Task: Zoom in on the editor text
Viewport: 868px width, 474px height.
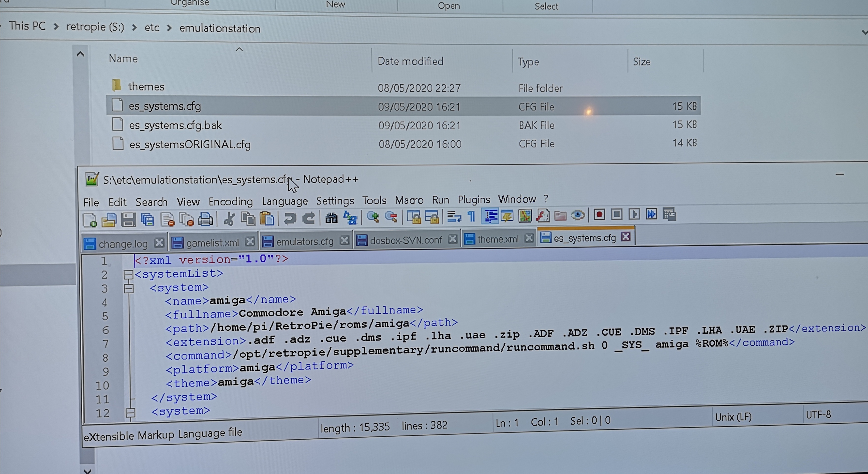Action: point(373,217)
